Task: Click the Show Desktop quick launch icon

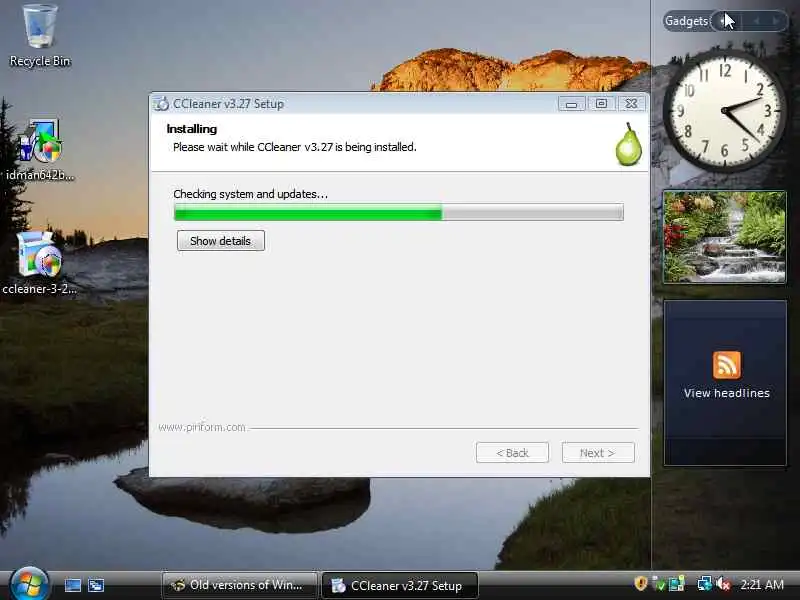Action: pos(72,585)
